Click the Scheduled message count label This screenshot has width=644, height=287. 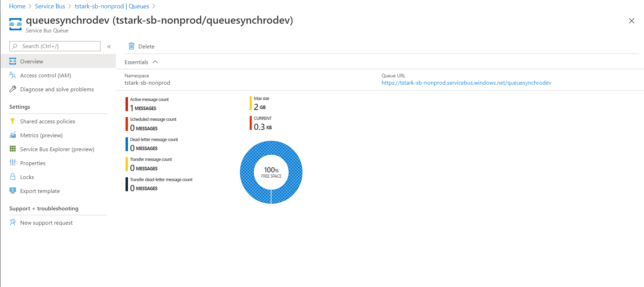[153, 119]
